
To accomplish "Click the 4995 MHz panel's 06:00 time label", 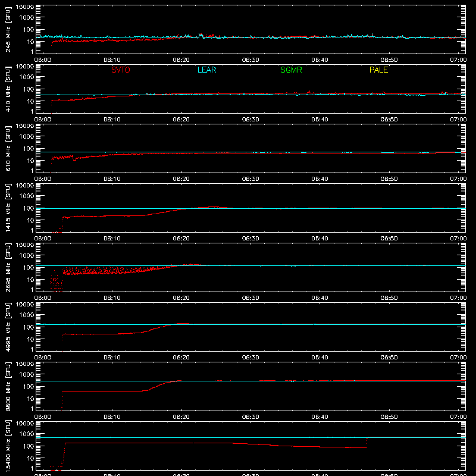I will (43, 358).
